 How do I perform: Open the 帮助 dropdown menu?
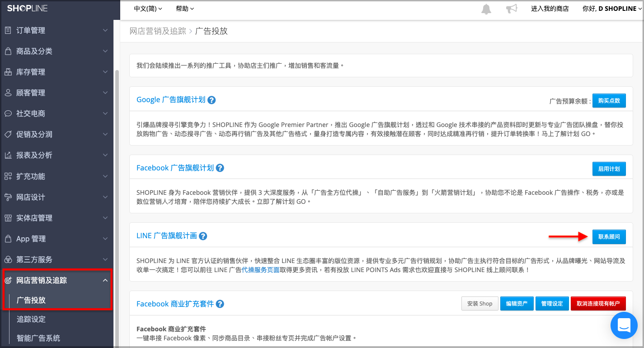[185, 9]
